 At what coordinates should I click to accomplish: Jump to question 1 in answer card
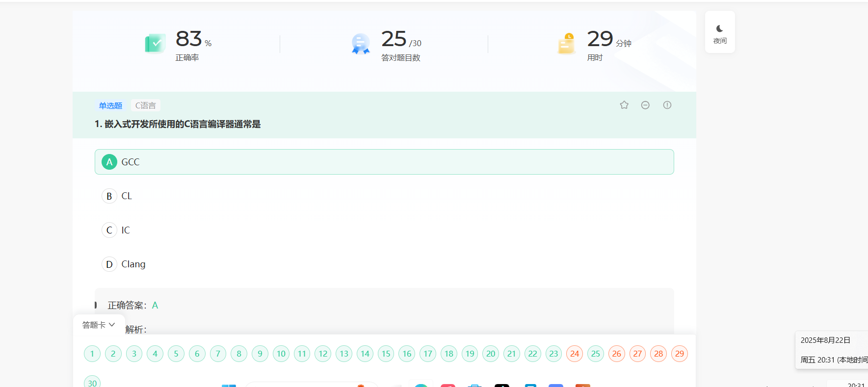point(92,354)
